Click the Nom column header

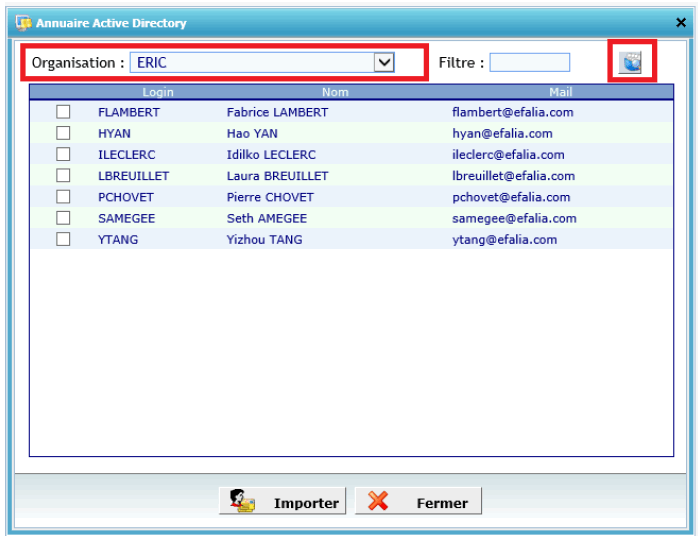click(x=335, y=92)
